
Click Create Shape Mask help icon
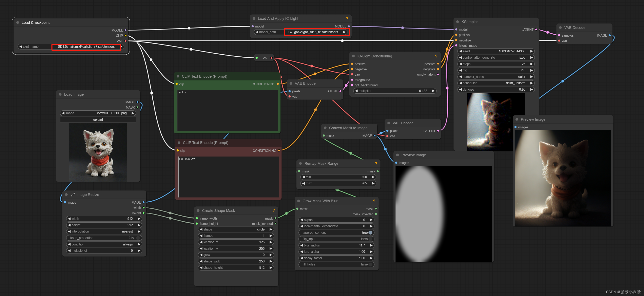click(273, 210)
